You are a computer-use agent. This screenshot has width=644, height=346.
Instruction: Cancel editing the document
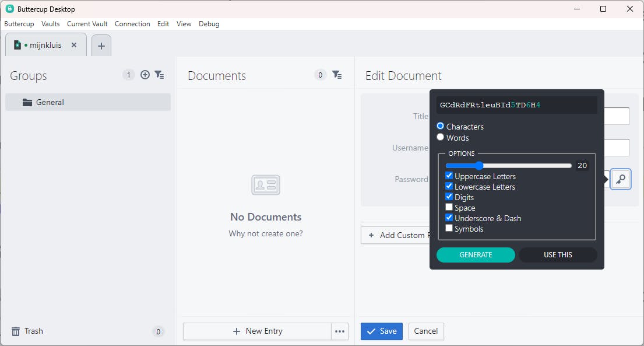click(426, 331)
